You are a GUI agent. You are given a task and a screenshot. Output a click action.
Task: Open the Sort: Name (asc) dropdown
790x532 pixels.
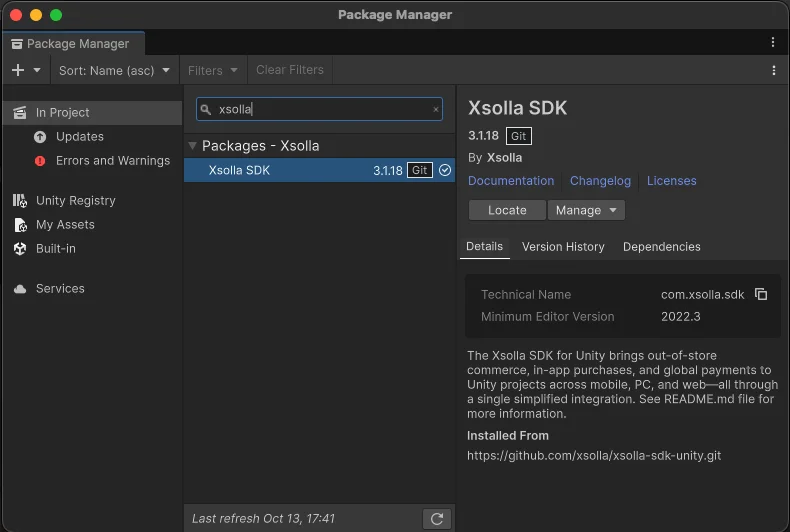click(114, 70)
